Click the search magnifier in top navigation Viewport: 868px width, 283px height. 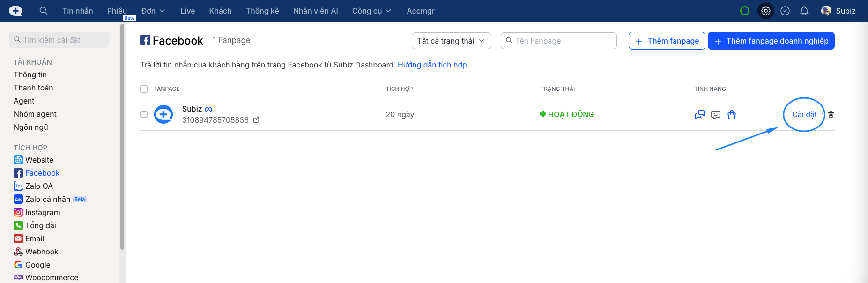pos(44,11)
